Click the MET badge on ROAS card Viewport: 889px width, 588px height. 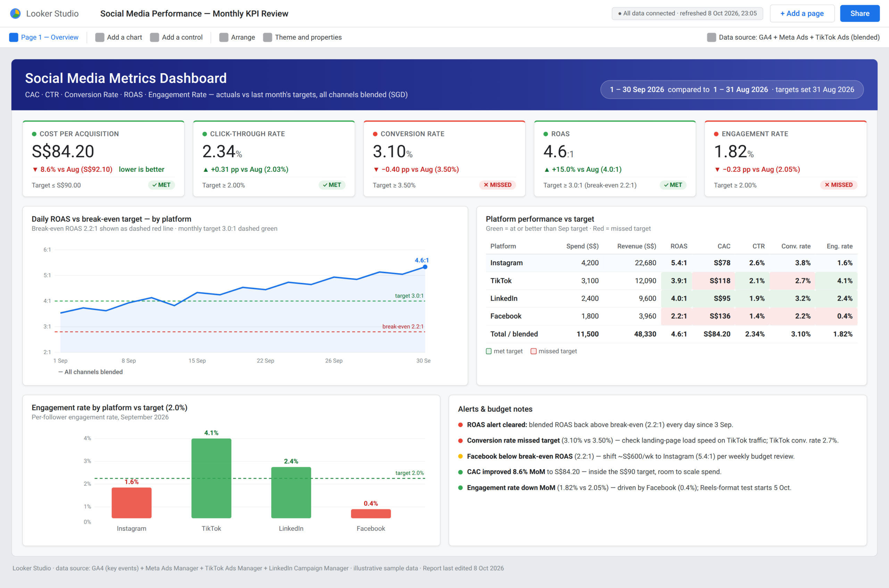click(673, 185)
